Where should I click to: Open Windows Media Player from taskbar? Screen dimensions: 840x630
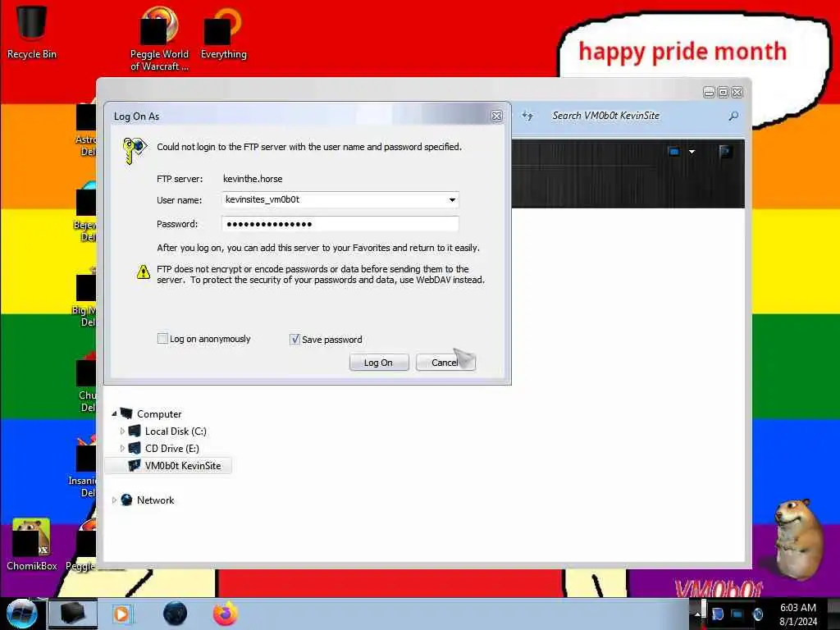point(121,614)
